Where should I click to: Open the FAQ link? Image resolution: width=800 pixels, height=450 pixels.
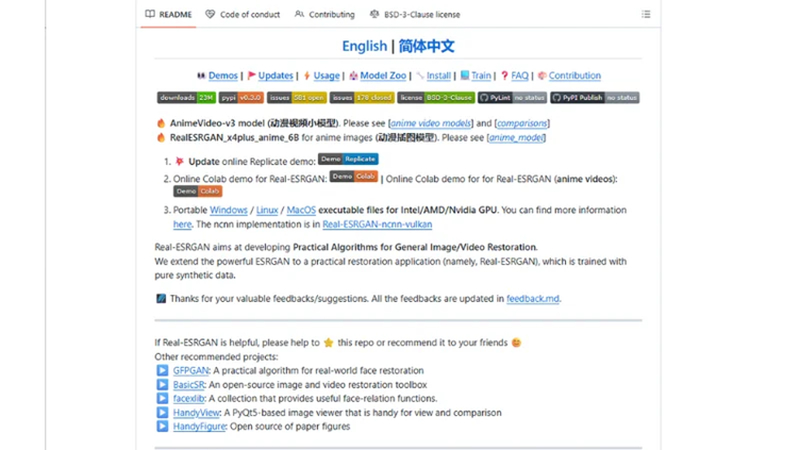(520, 76)
